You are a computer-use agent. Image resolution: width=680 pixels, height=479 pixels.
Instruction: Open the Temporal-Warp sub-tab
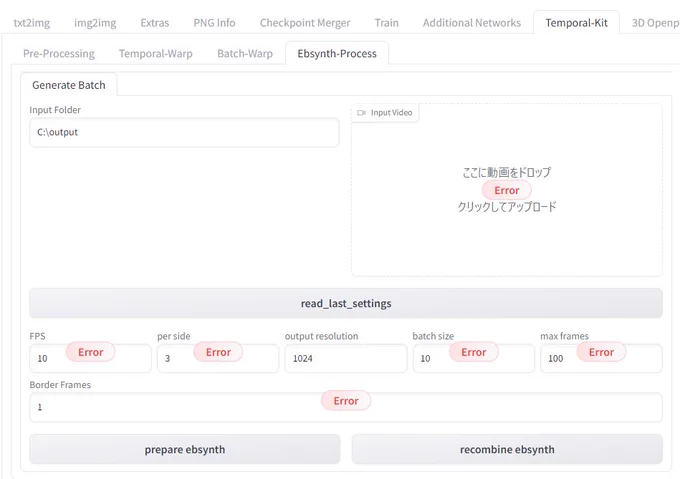click(155, 53)
